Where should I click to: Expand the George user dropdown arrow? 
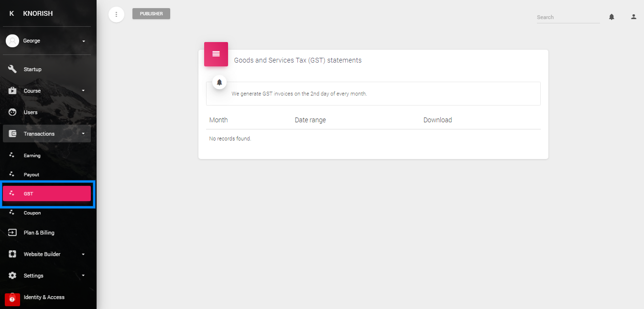pos(84,41)
